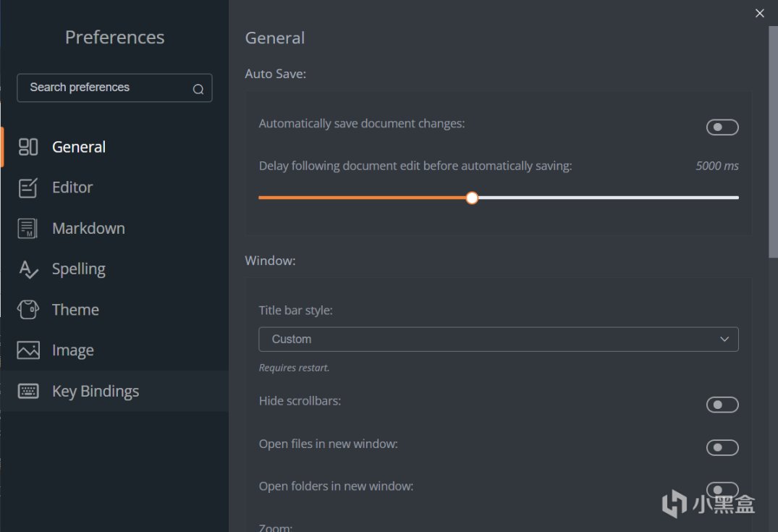Viewport: 778px width, 532px height.
Task: Toggle the Hide scrollbars switch
Action: click(x=722, y=405)
